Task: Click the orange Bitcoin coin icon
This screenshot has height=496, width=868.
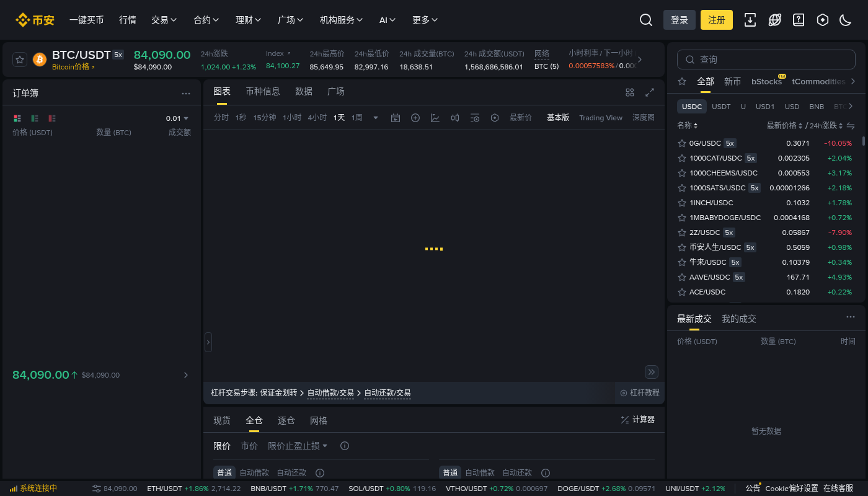Action: point(40,60)
